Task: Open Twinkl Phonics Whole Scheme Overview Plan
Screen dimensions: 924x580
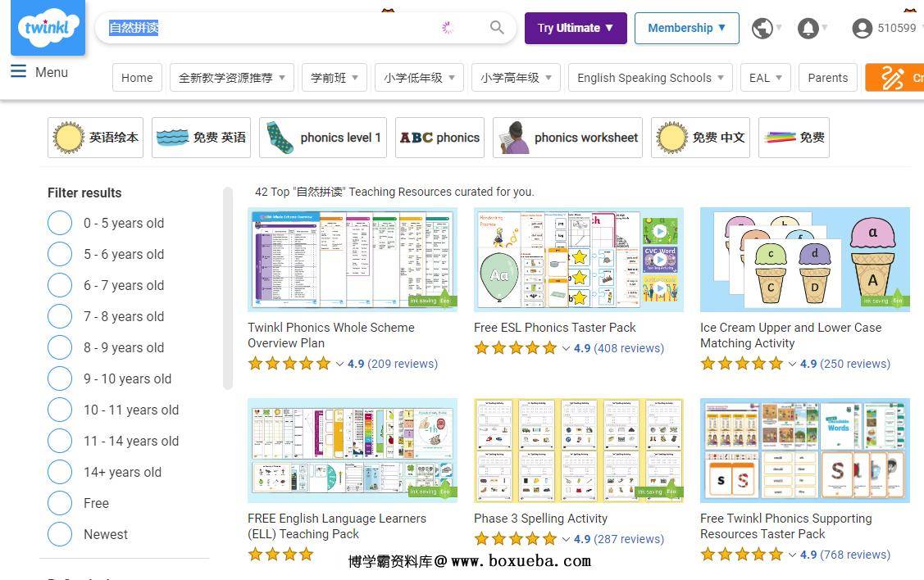Action: coord(330,335)
